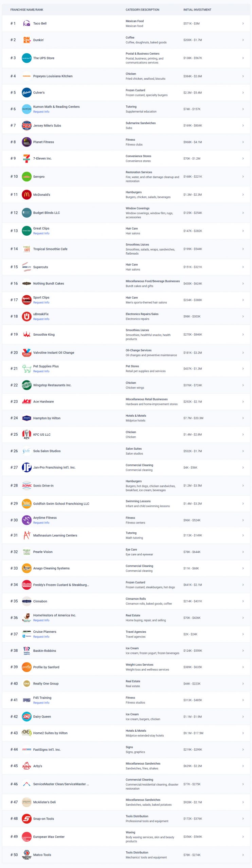Open Request Info link under Great Clips
The height and width of the screenshot is (868, 252).
[x=41, y=233]
